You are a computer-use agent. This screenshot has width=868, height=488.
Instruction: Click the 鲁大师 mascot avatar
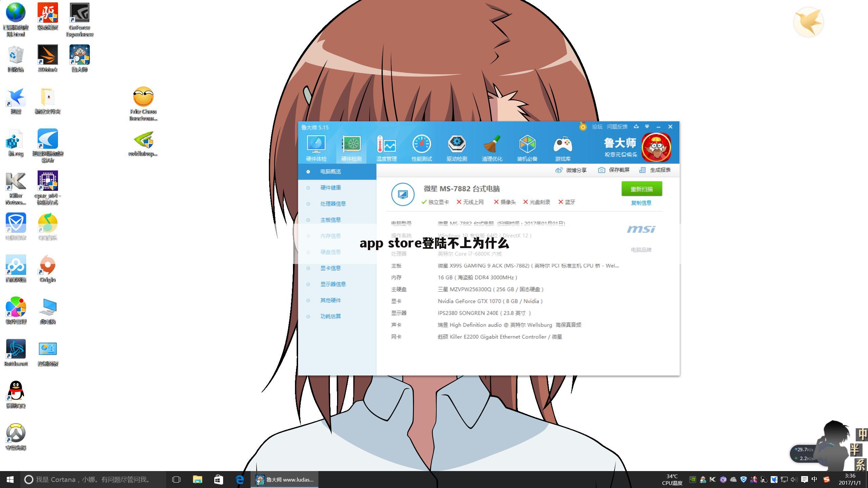click(x=656, y=147)
